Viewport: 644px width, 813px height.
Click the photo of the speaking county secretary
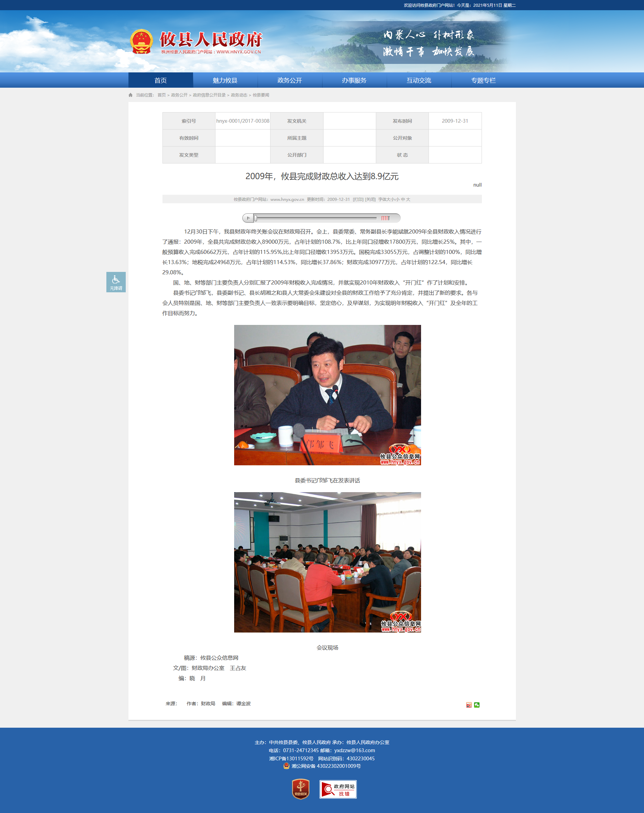pos(327,395)
